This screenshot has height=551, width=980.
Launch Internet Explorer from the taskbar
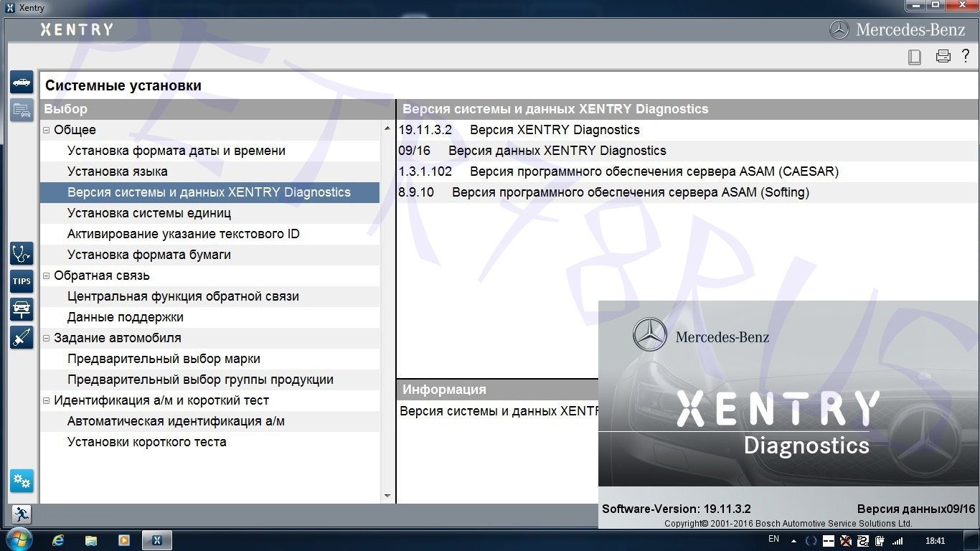59,540
